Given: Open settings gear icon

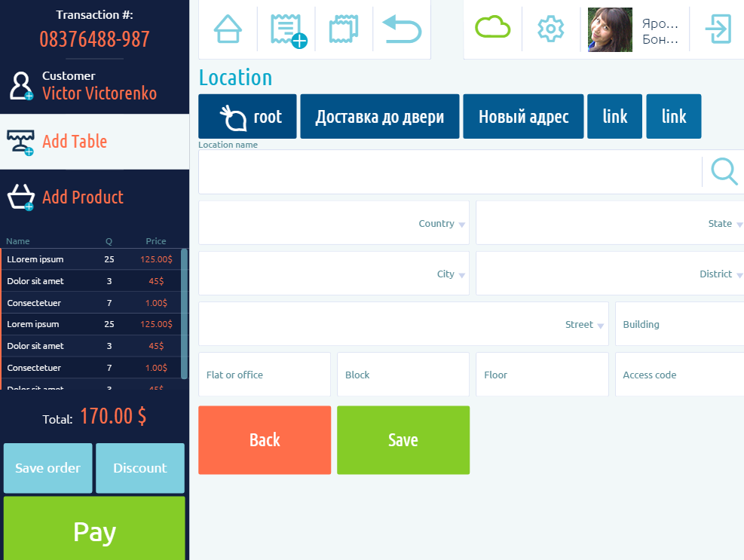Looking at the screenshot, I should coord(551,29).
